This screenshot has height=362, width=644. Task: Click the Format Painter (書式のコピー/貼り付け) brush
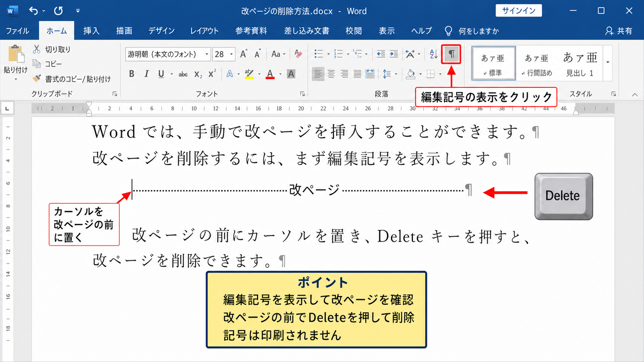pyautogui.click(x=37, y=78)
